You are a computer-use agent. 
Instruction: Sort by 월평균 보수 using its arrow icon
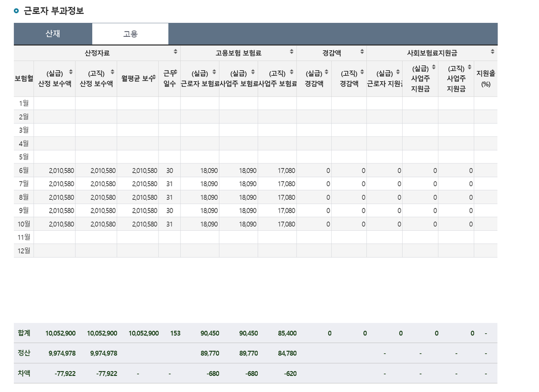155,78
